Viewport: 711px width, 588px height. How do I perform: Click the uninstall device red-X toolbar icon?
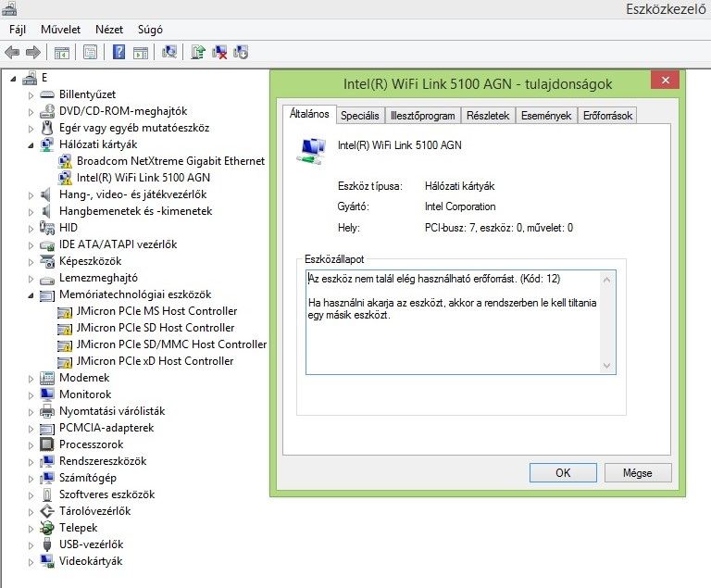click(x=219, y=52)
